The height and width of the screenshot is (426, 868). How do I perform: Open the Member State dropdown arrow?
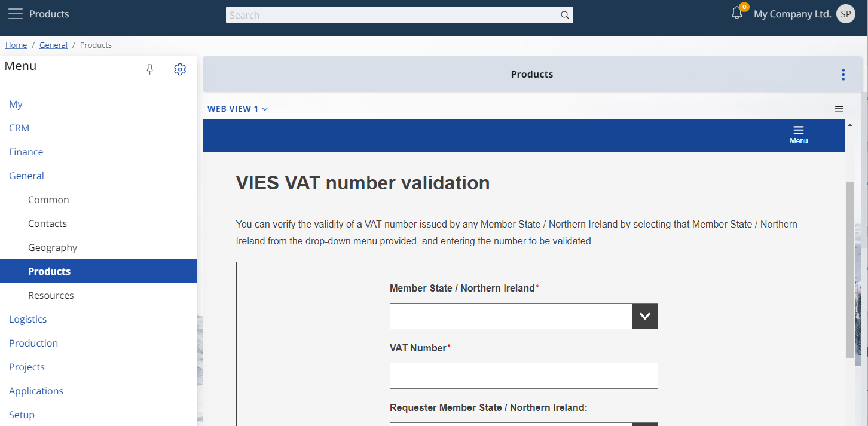(x=644, y=316)
